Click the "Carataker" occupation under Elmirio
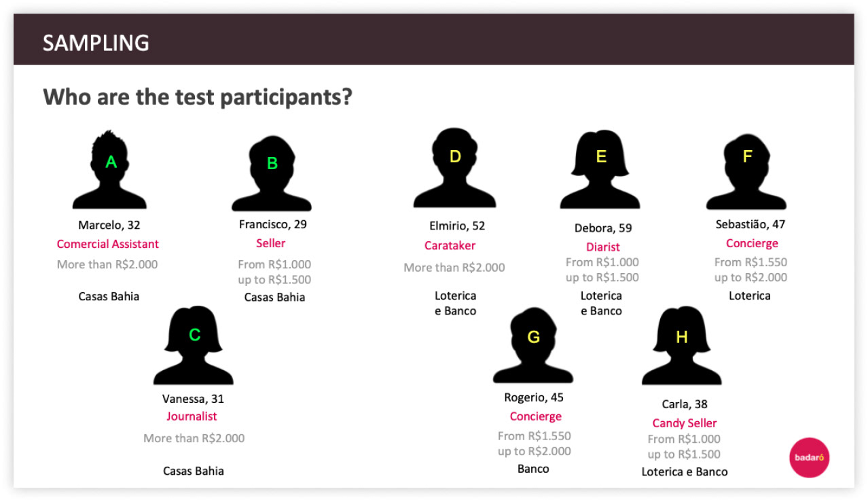The height and width of the screenshot is (502, 868). (450, 245)
